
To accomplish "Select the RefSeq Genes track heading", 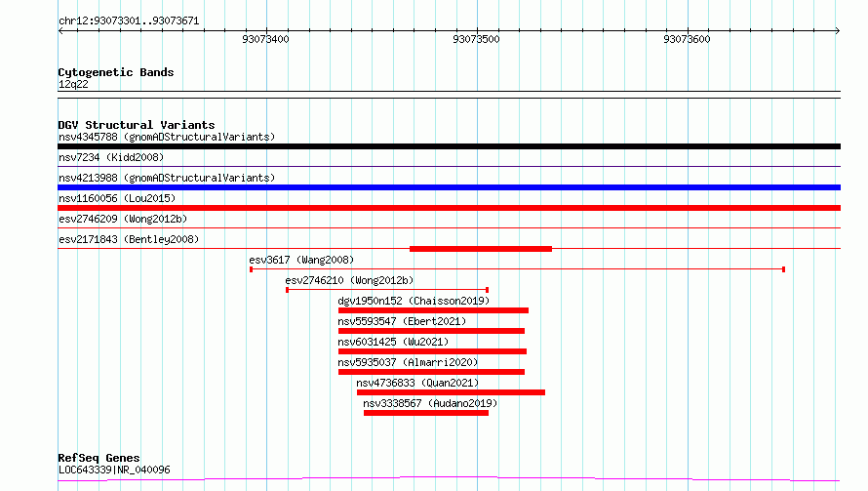I will (99, 458).
